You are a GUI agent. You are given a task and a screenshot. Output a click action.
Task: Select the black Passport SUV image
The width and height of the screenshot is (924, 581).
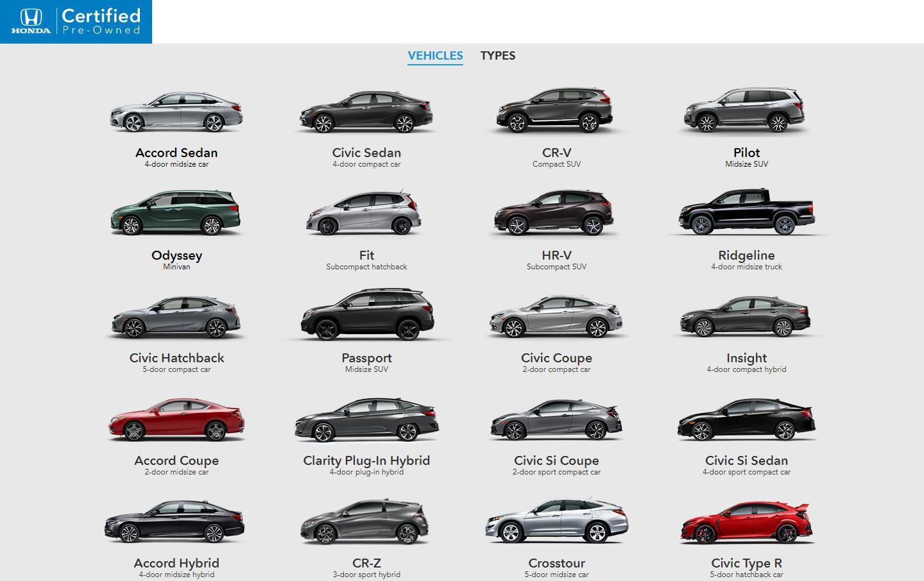[367, 314]
